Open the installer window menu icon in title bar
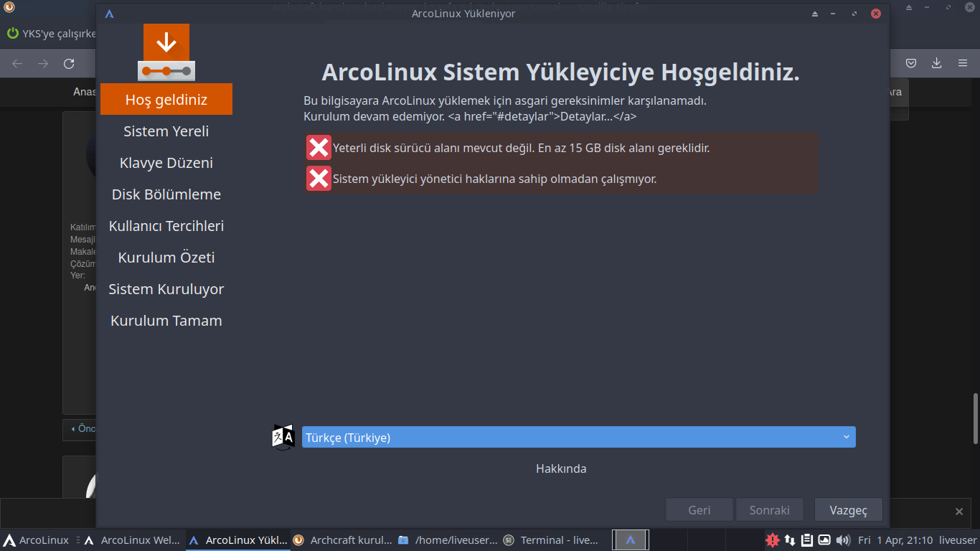 click(x=109, y=14)
